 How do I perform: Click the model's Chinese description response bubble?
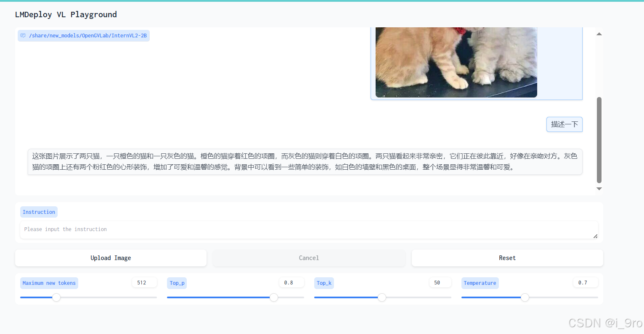click(305, 162)
